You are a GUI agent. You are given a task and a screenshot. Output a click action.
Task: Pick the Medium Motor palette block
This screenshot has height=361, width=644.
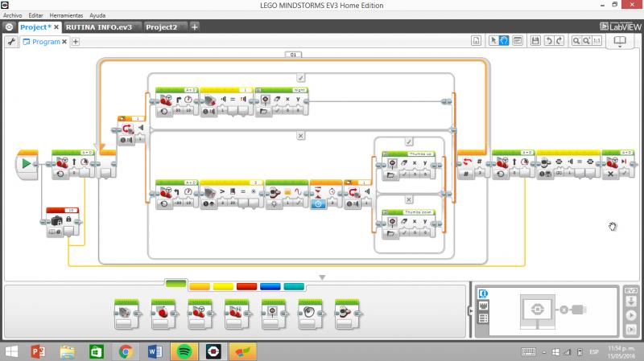tap(127, 314)
